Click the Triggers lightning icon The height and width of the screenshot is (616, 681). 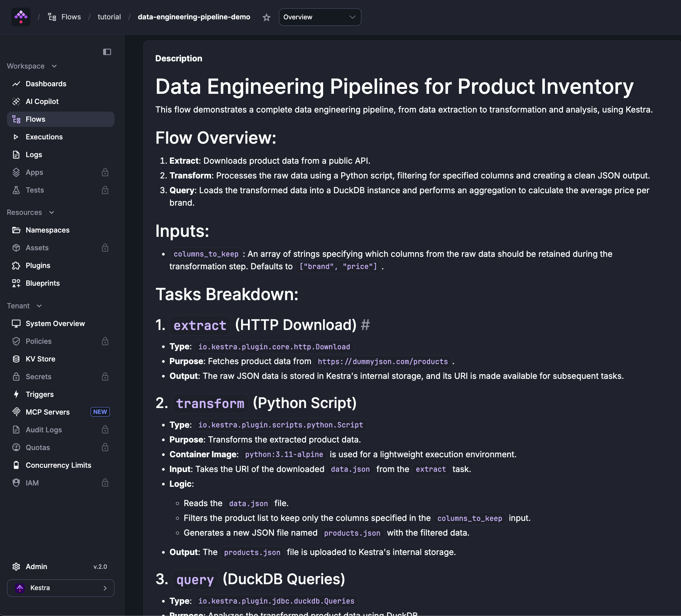16,395
